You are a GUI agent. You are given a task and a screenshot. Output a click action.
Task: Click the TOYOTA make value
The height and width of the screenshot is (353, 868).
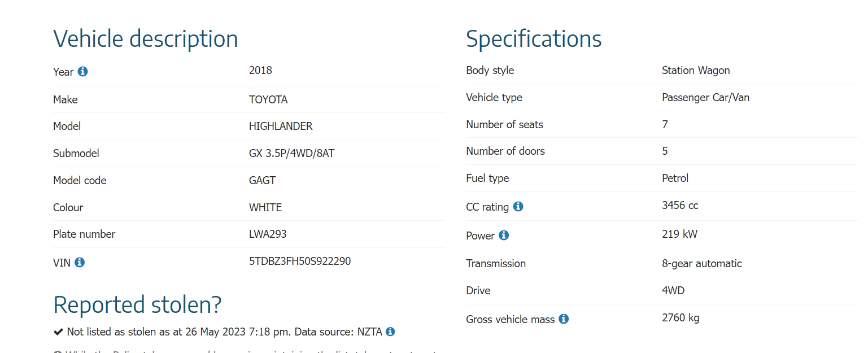[x=268, y=99]
